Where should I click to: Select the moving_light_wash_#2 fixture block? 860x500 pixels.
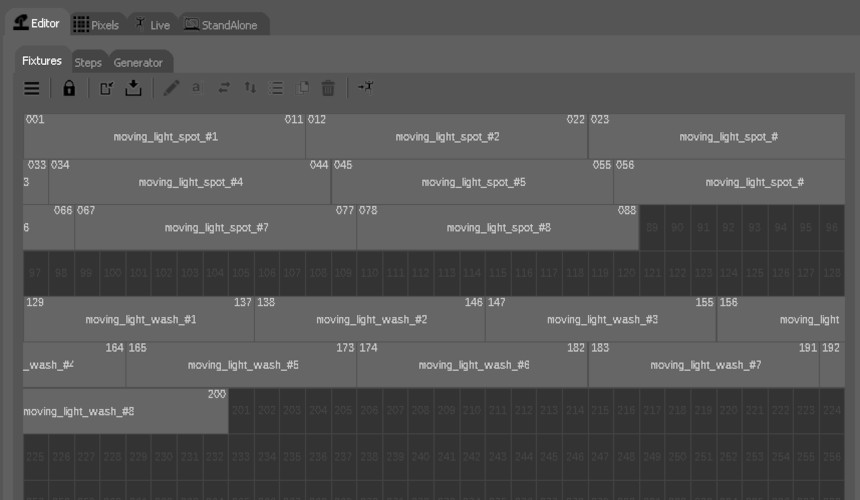click(x=371, y=320)
